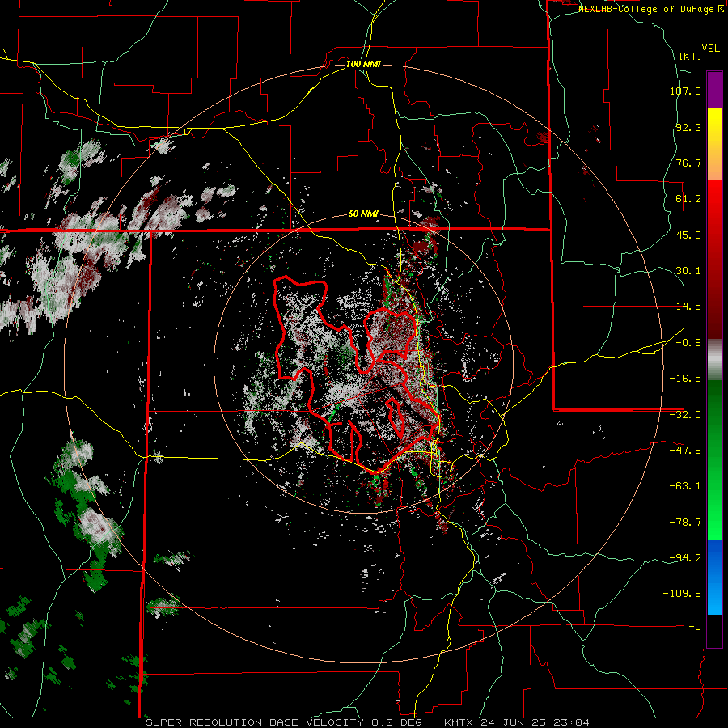Click the TH label beside the color bar

pos(695,629)
